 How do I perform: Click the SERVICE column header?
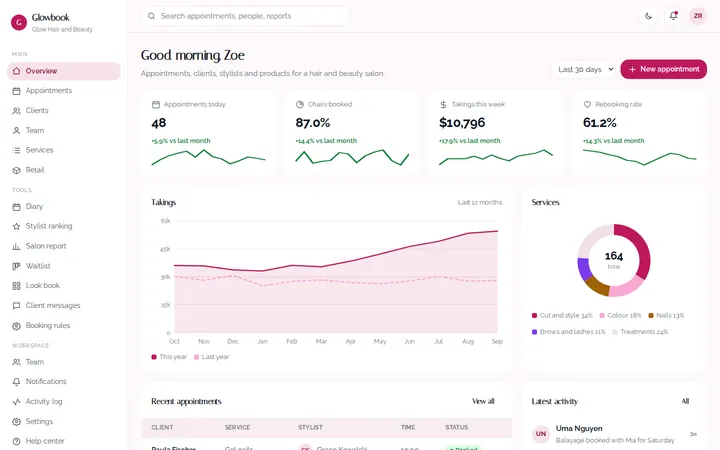coord(237,428)
